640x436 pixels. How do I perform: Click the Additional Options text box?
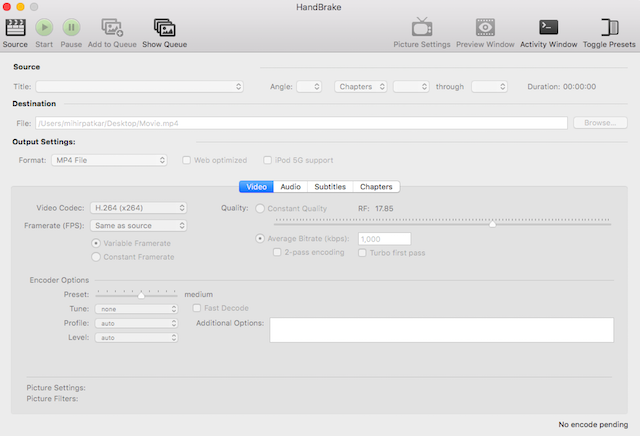442,330
